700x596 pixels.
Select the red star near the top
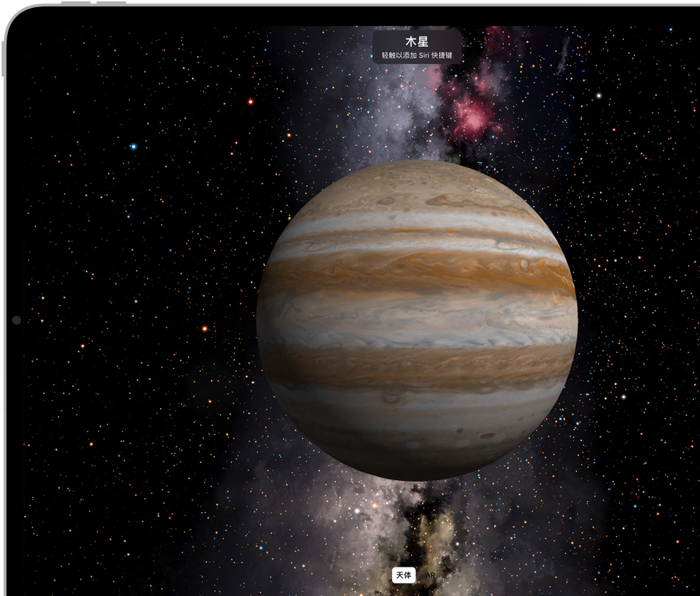pyautogui.click(x=251, y=102)
